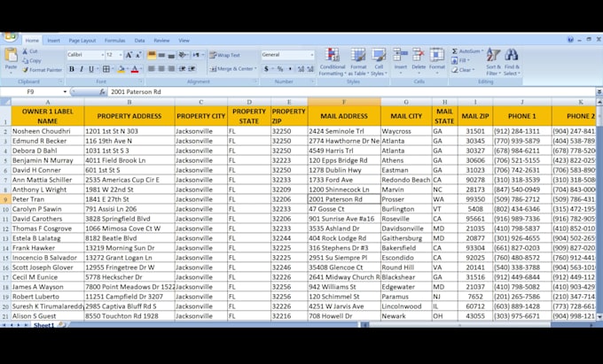Click the Decrease Indent icon

(x=182, y=69)
